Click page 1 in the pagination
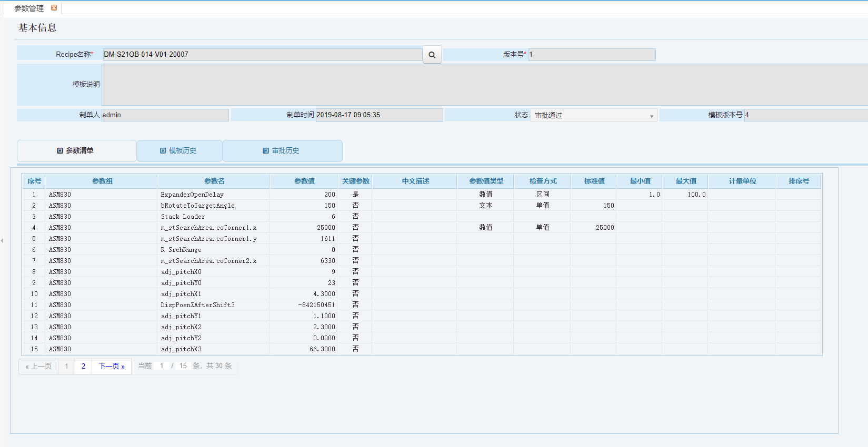Image resolution: width=868 pixels, height=447 pixels. [66, 366]
